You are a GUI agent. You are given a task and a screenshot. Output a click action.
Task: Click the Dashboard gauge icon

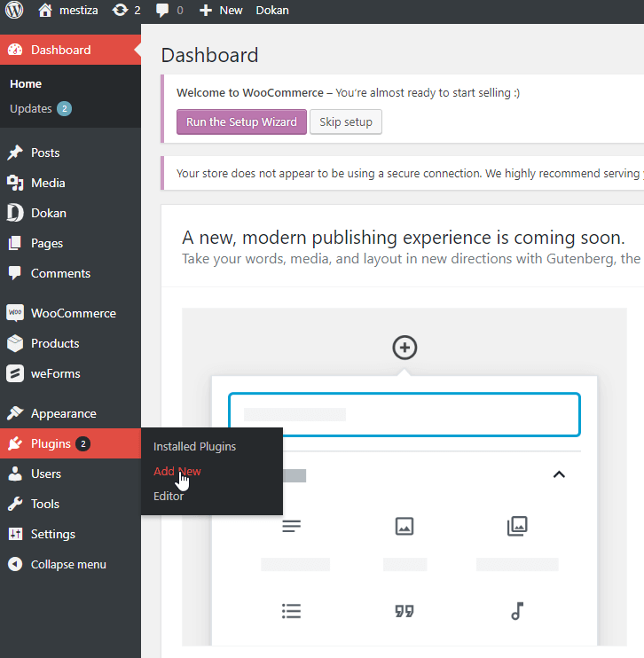pyautogui.click(x=15, y=50)
